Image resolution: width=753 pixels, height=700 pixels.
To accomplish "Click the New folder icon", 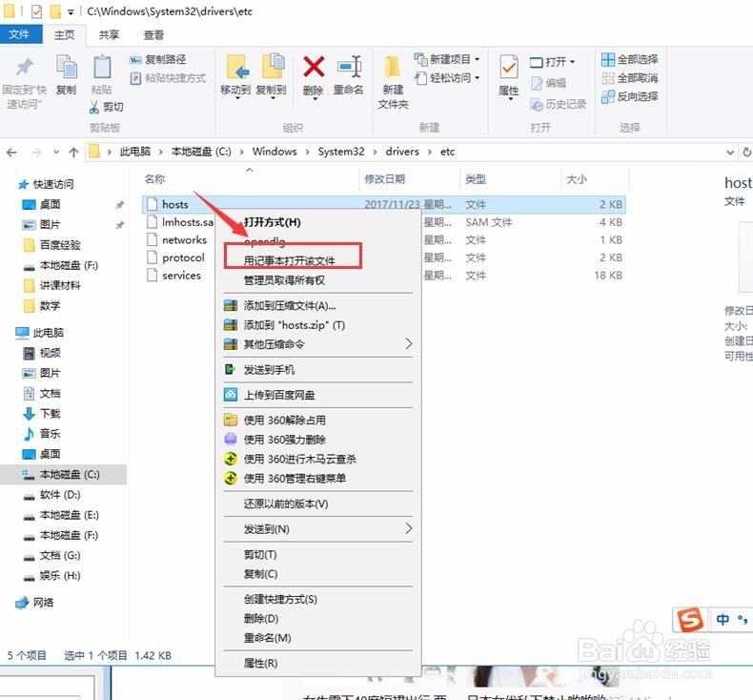I will pos(393,67).
